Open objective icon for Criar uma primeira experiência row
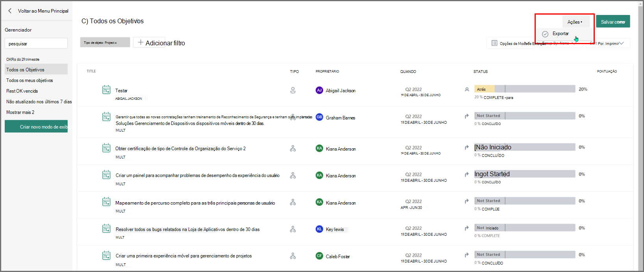The width and height of the screenshot is (644, 272). click(106, 255)
